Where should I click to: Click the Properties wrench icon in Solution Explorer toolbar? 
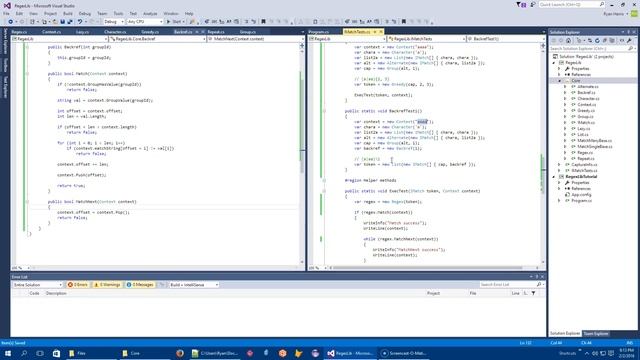pos(629,40)
